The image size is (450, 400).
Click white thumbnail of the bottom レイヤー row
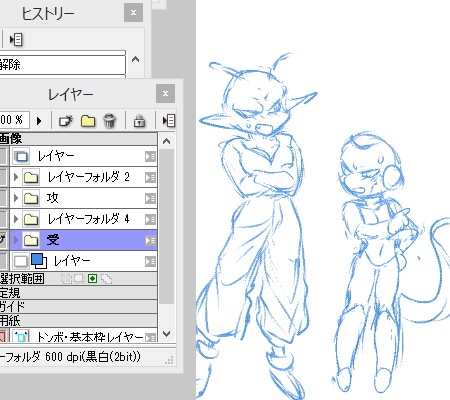21,261
